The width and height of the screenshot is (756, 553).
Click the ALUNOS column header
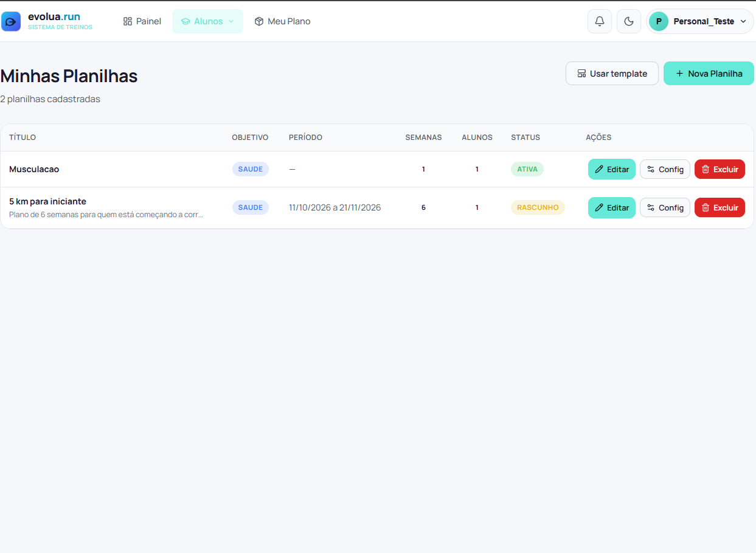(x=477, y=137)
